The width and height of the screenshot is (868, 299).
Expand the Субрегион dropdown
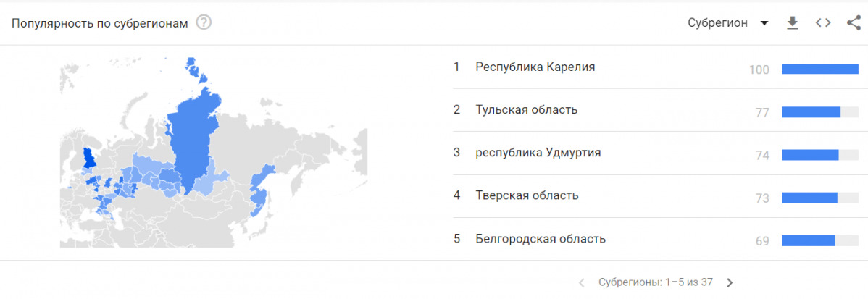click(727, 23)
